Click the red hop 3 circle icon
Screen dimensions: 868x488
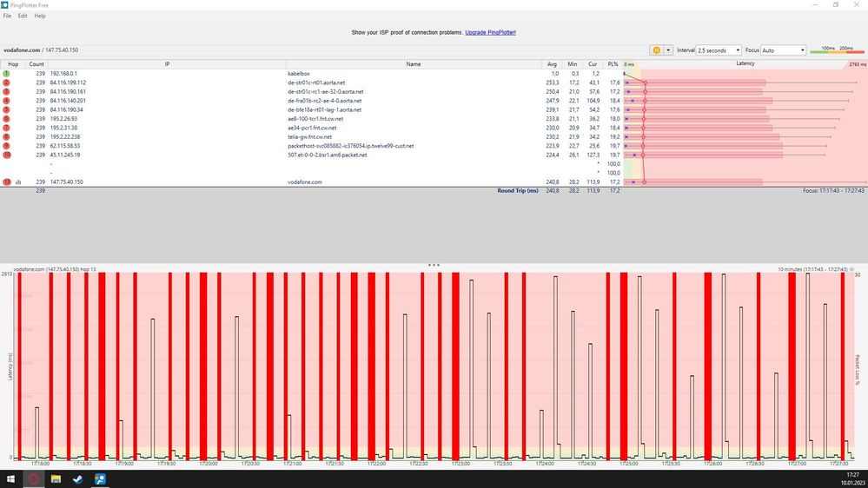7,91
